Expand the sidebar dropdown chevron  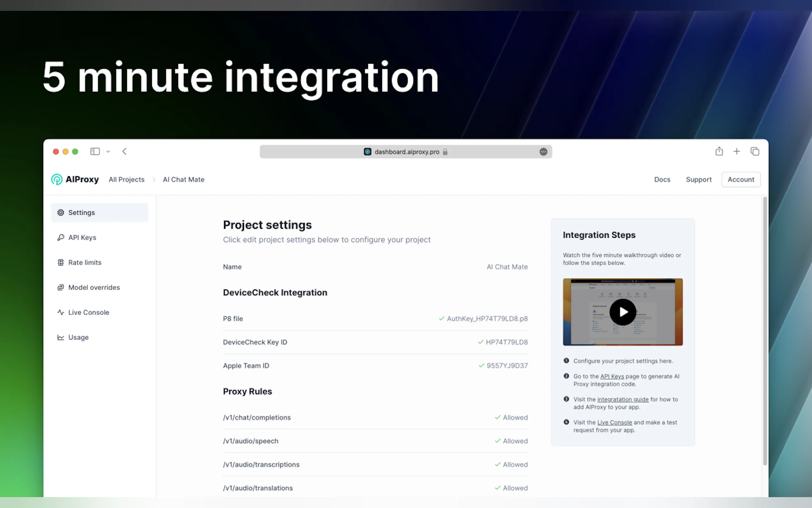[108, 152]
